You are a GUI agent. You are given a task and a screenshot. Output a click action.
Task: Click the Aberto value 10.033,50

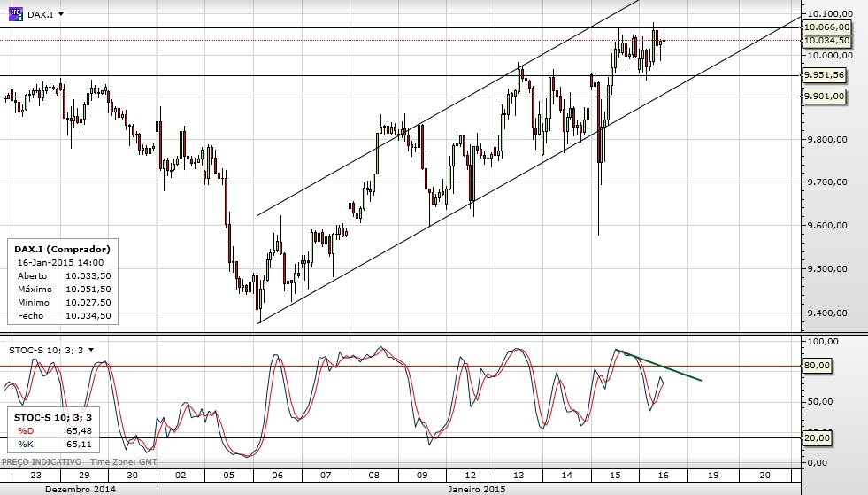click(x=88, y=276)
